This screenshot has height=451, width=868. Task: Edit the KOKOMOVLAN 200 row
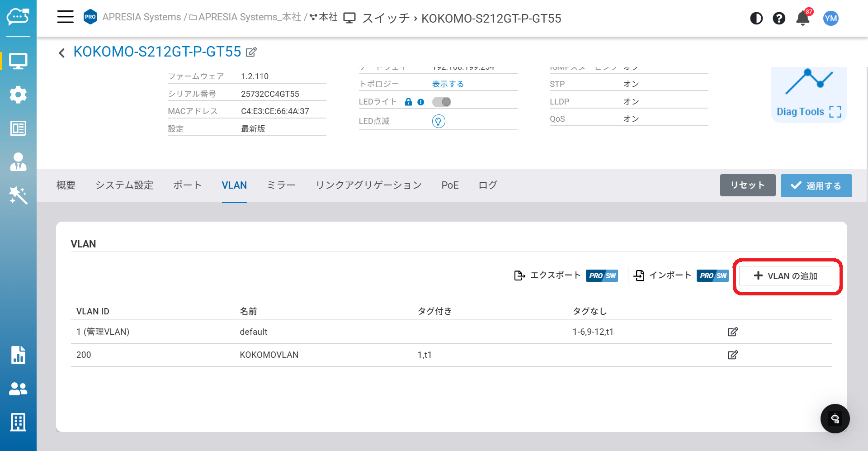point(732,355)
